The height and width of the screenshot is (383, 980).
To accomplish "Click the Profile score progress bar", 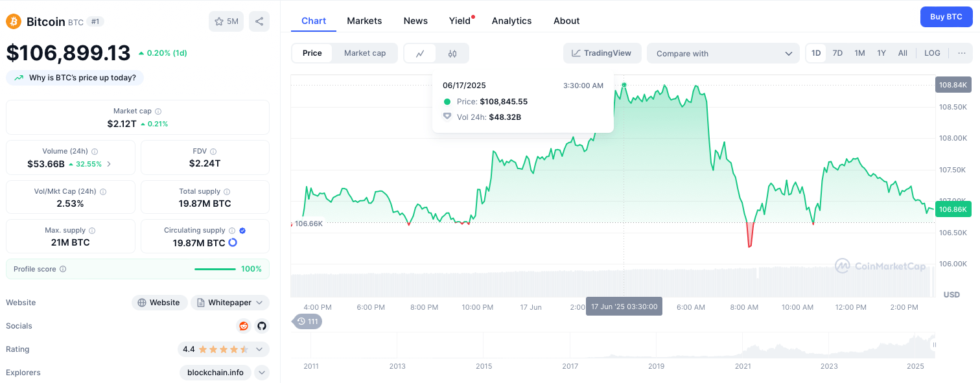I will [215, 269].
